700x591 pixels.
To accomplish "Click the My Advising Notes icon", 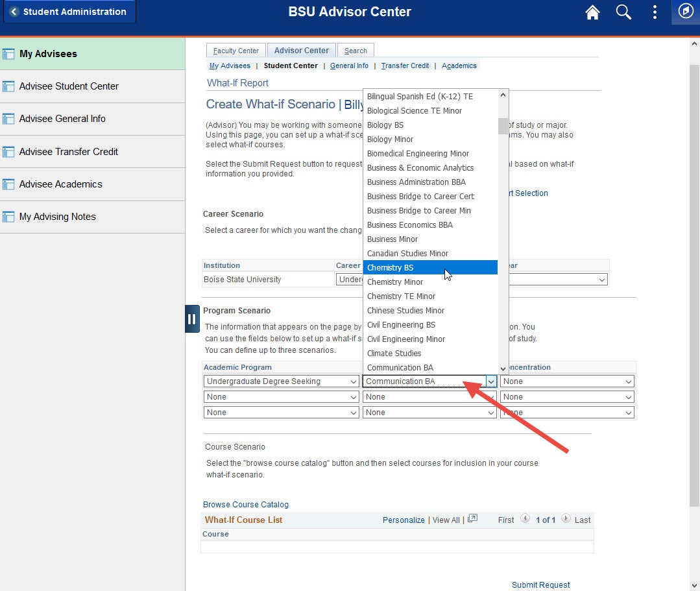I will coord(8,217).
